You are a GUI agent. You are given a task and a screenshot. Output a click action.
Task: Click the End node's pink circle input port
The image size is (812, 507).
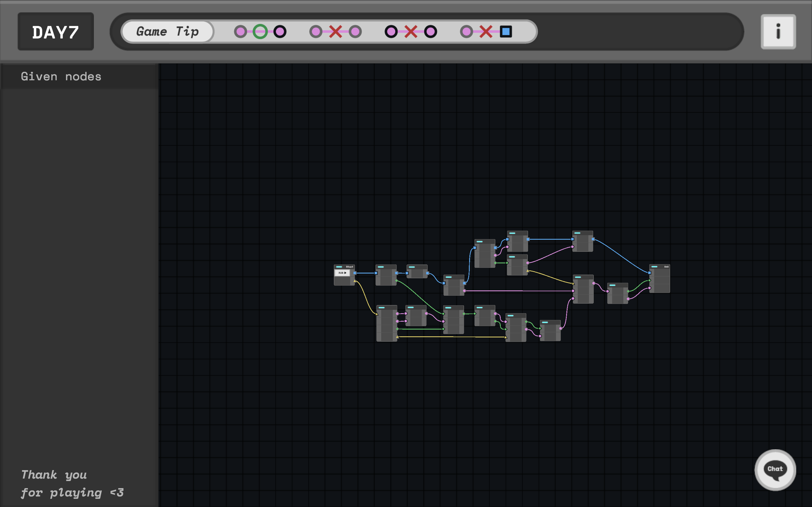pos(650,288)
